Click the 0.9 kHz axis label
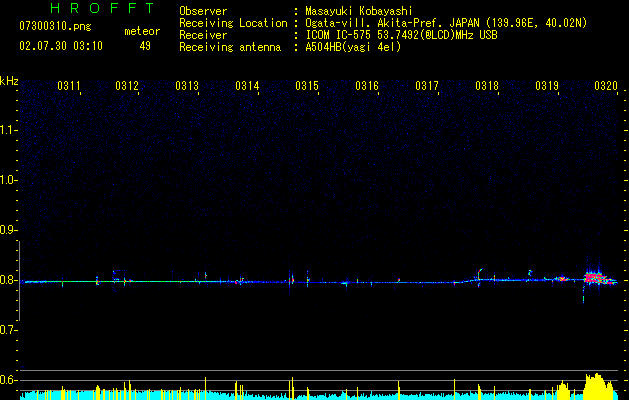 (x=9, y=230)
